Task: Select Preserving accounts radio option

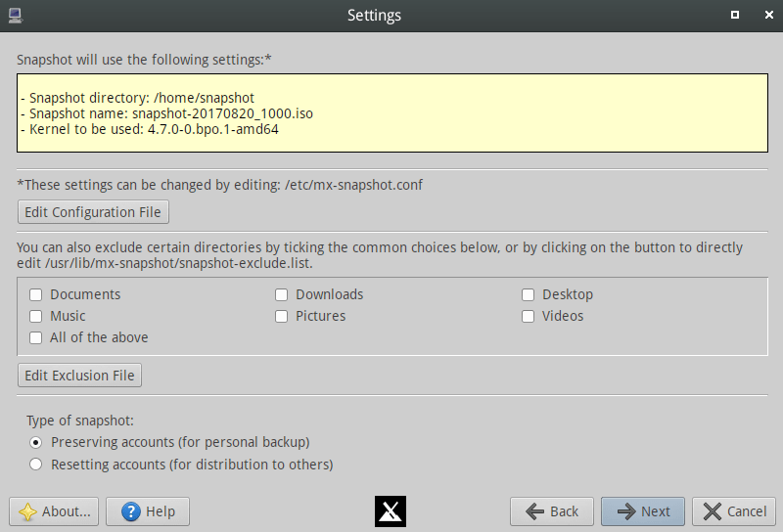Action: [x=35, y=443]
